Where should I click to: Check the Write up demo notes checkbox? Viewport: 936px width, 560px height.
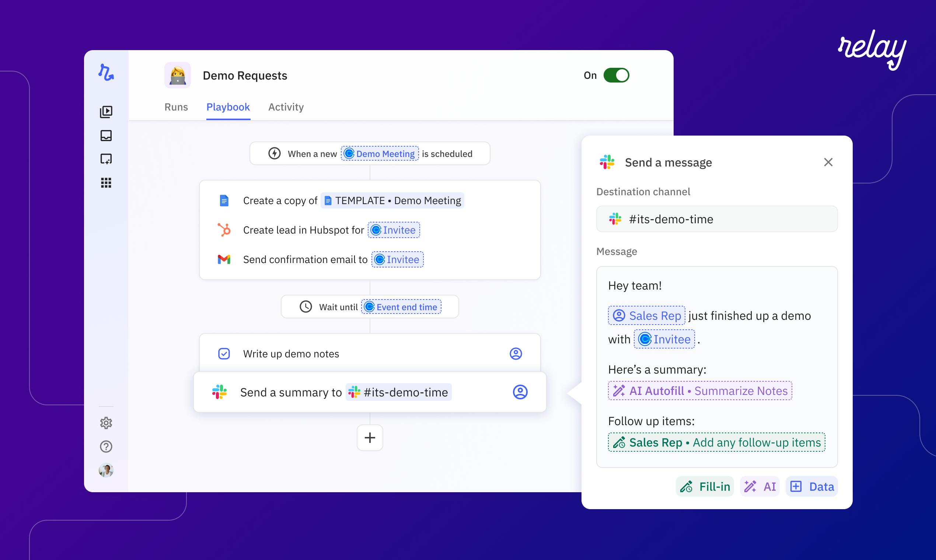(224, 354)
